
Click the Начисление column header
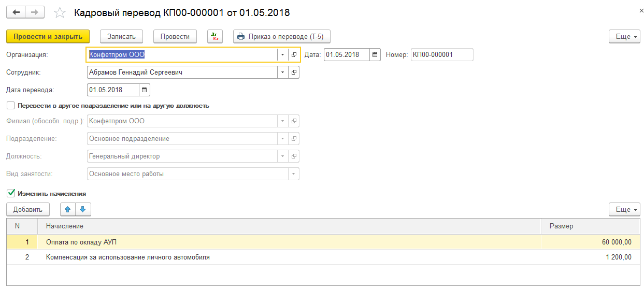pos(289,226)
